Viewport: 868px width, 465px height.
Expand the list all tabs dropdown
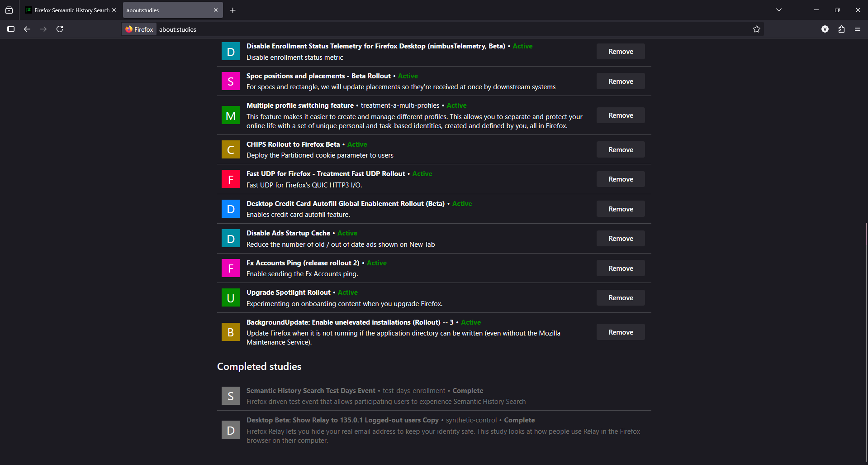click(779, 10)
